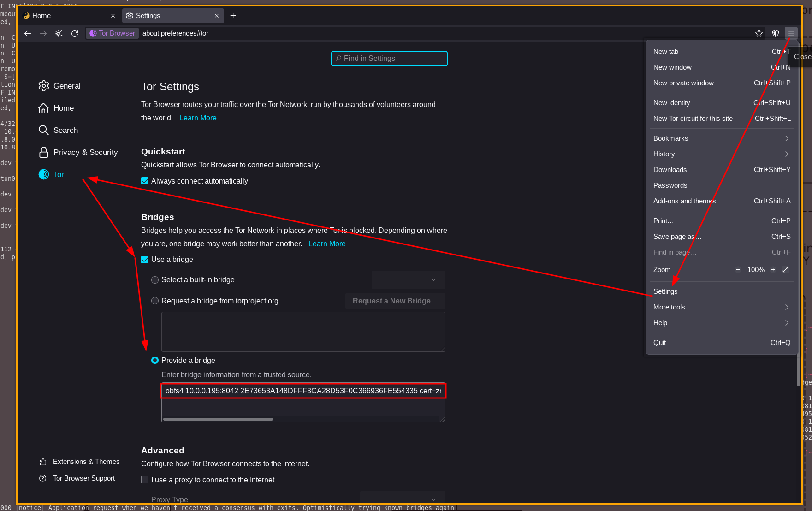Select Request a bridge from torproject.org
The width and height of the screenshot is (812, 511).
tap(155, 301)
